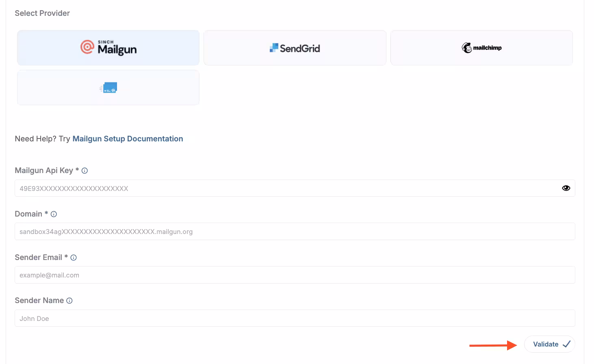Choose SendGrid as the provider

click(295, 48)
